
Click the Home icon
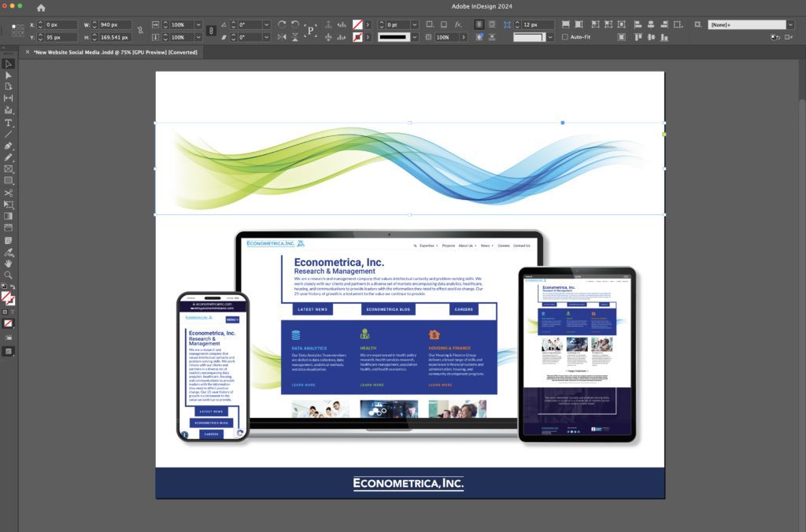point(41,8)
